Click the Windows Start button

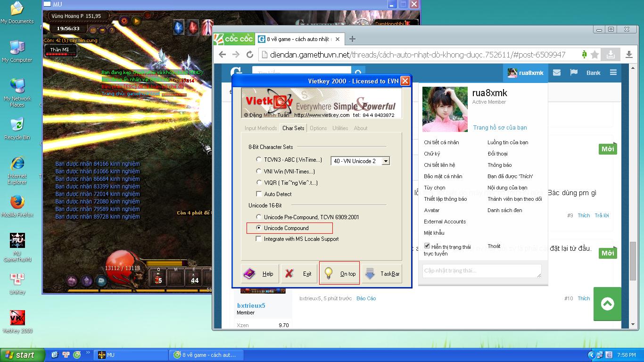(x=22, y=355)
